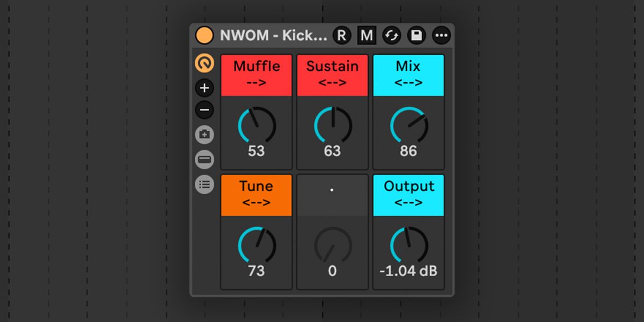
Task: Add a macro with the plus button
Action: (x=204, y=88)
